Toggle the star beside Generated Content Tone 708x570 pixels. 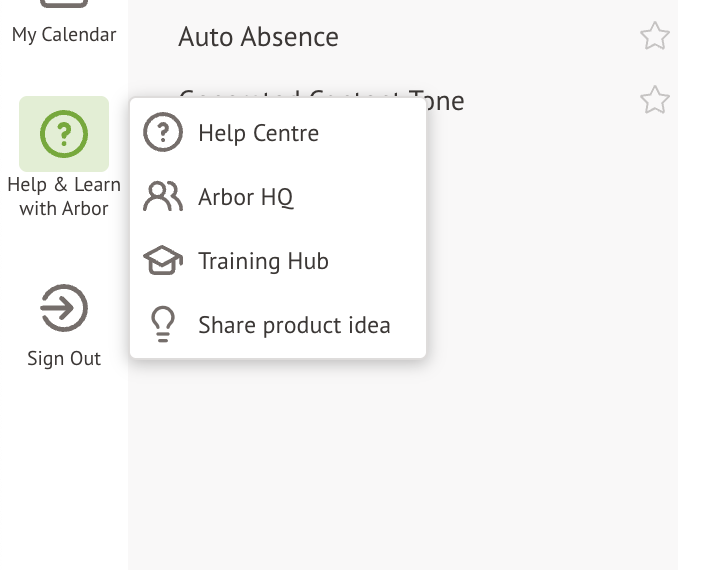click(x=654, y=100)
